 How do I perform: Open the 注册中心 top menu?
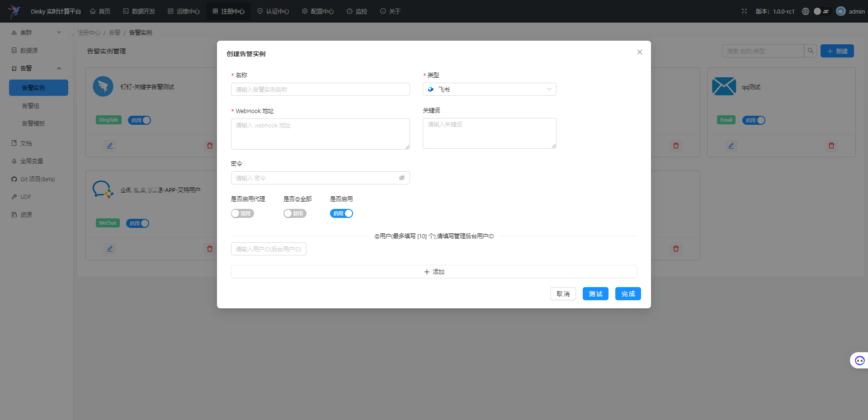(x=228, y=11)
